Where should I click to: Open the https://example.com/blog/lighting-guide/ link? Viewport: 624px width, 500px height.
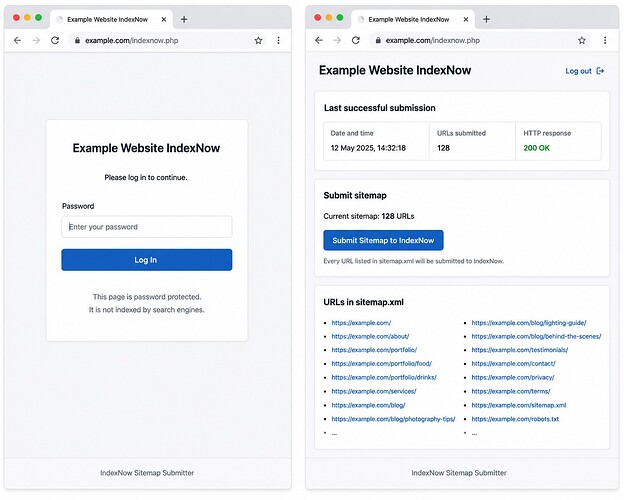coord(529,323)
